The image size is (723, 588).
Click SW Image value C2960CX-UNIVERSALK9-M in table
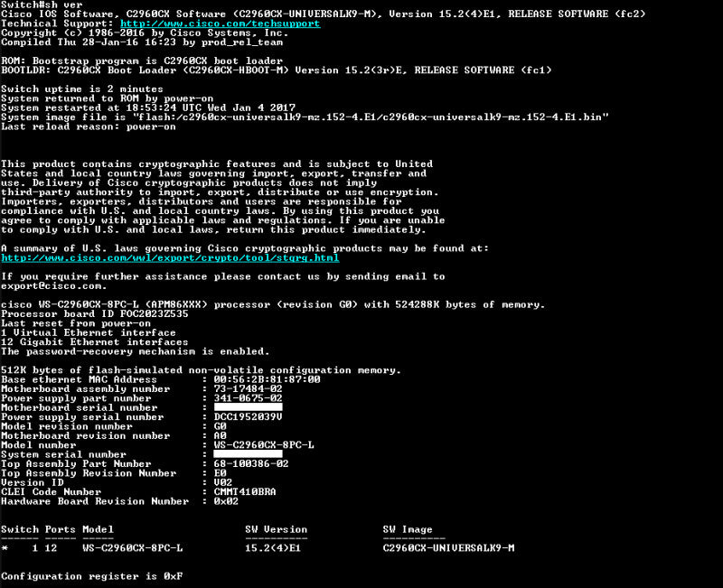click(448, 548)
